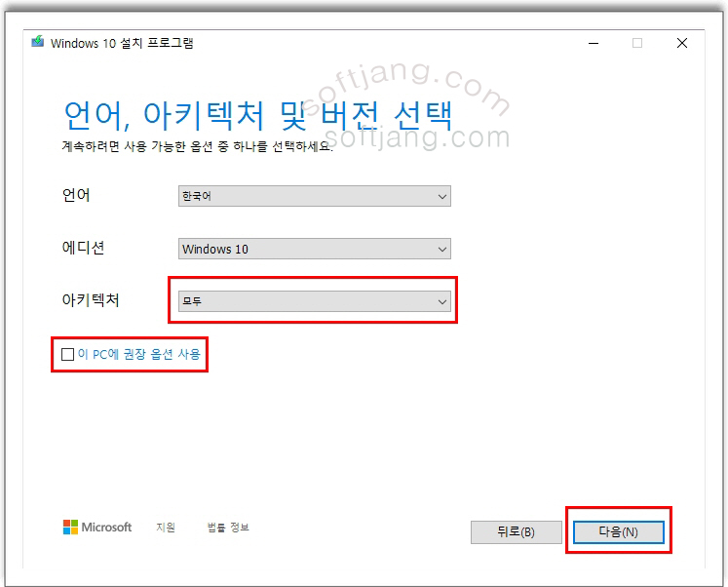Open the 아키텍처 dropdown showing 모두
728x587 pixels.
click(x=314, y=301)
